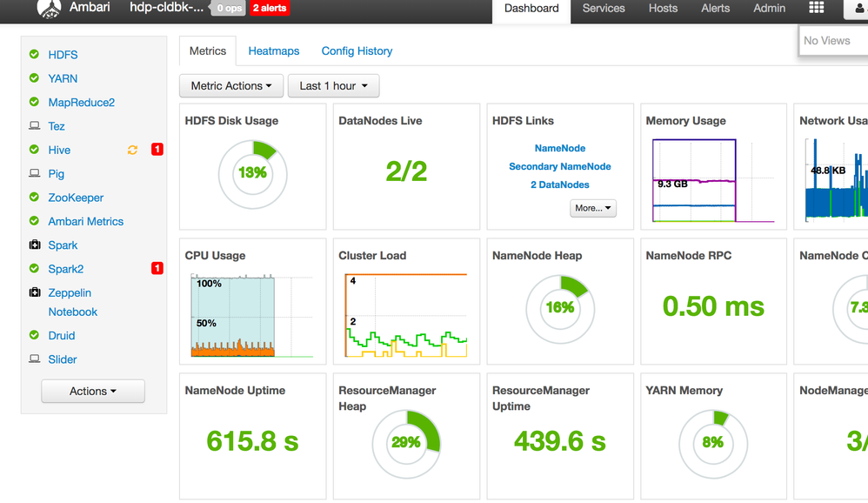This screenshot has height=503, width=868.
Task: Click the Pig client laptop icon
Action: (x=34, y=173)
